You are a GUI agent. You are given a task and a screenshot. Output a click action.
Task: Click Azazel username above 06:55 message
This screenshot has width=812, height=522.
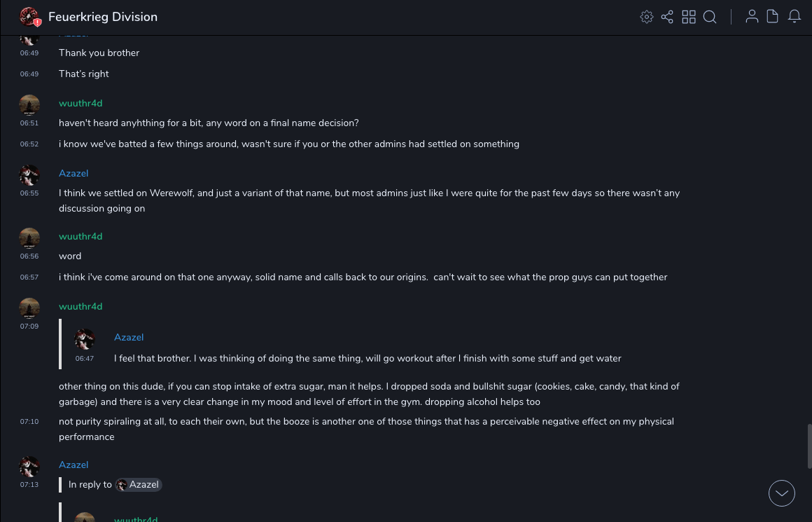(x=73, y=173)
